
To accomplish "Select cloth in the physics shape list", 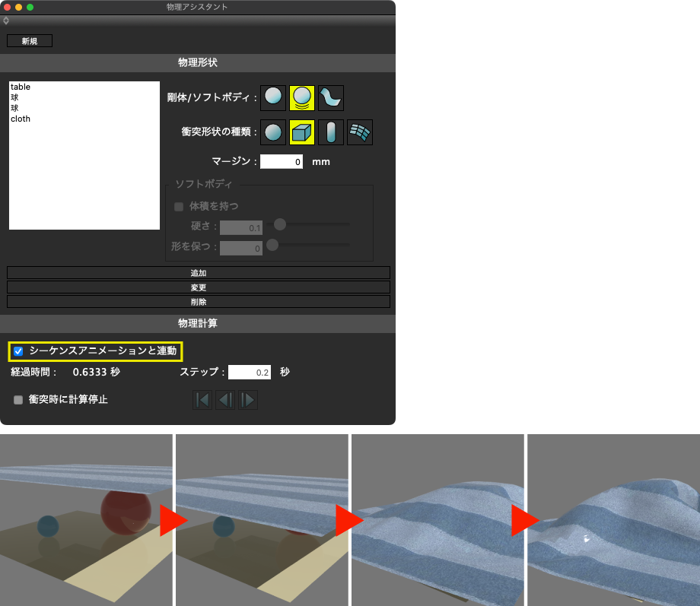I will tap(21, 119).
